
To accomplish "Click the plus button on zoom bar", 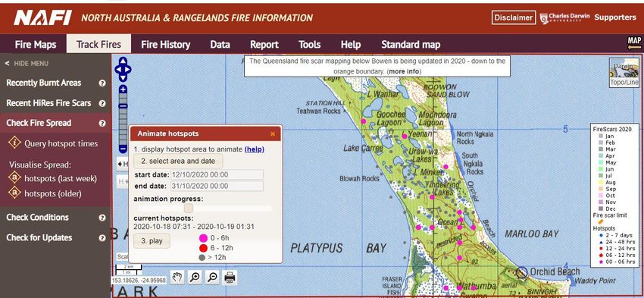I will (x=123, y=89).
